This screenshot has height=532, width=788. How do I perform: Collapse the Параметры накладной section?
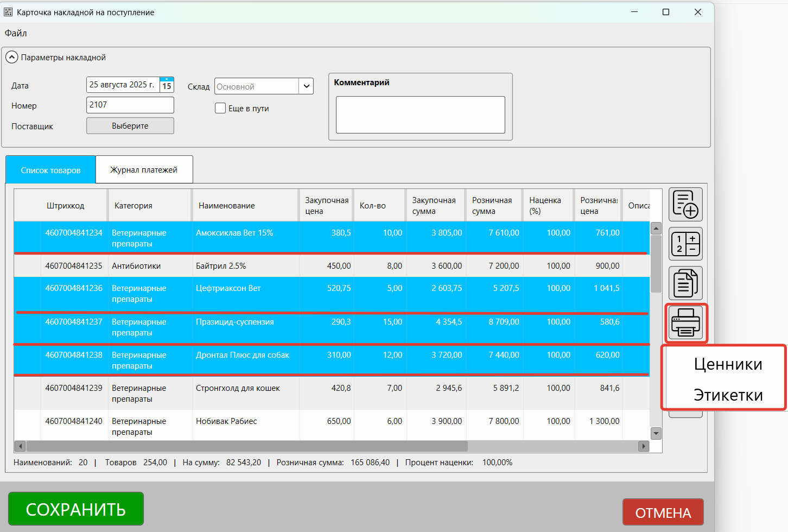11,57
